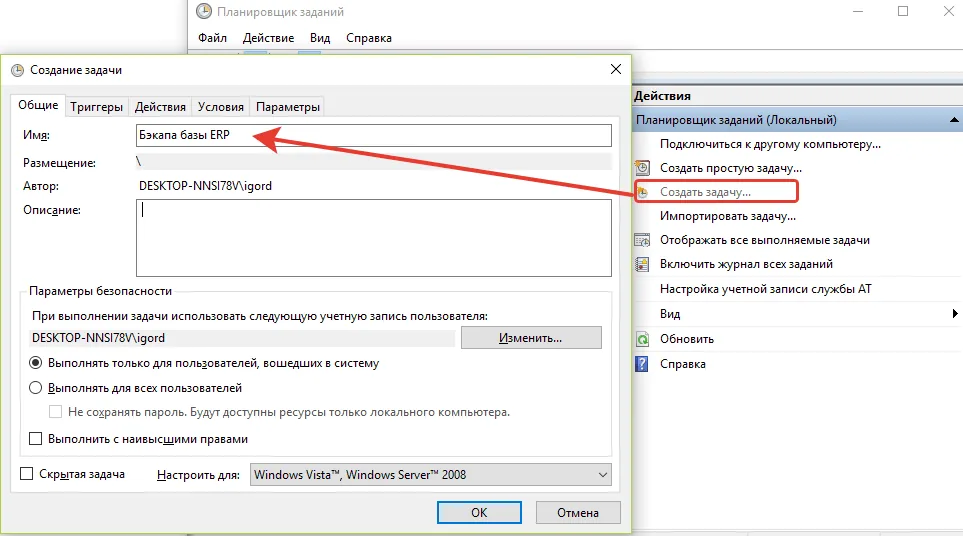Click Создать простую задачу... action
This screenshot has height=536, width=963.
pos(731,168)
